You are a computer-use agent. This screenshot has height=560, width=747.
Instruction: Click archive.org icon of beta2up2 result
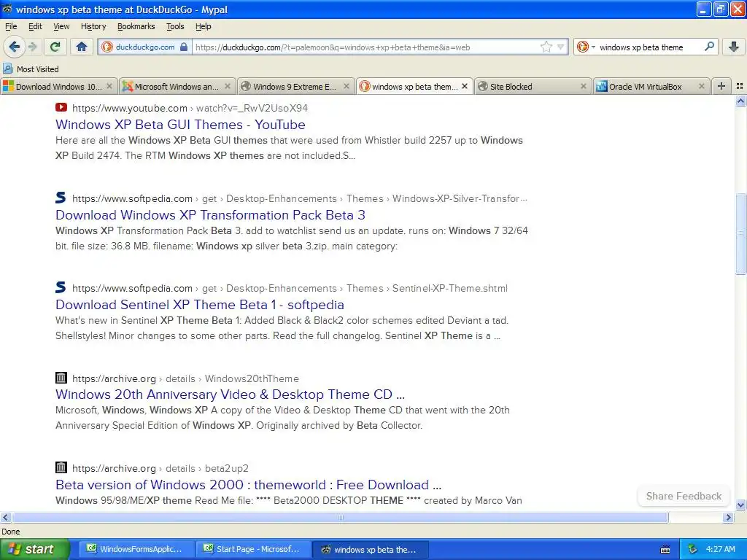point(61,467)
